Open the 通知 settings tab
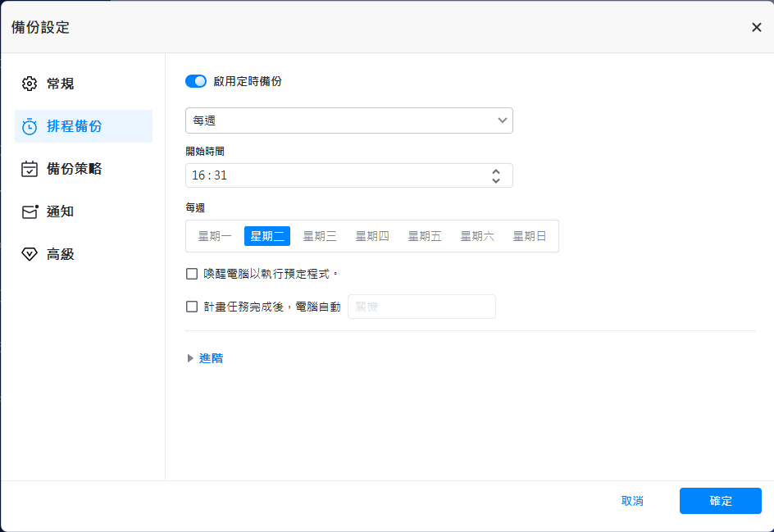 point(60,211)
